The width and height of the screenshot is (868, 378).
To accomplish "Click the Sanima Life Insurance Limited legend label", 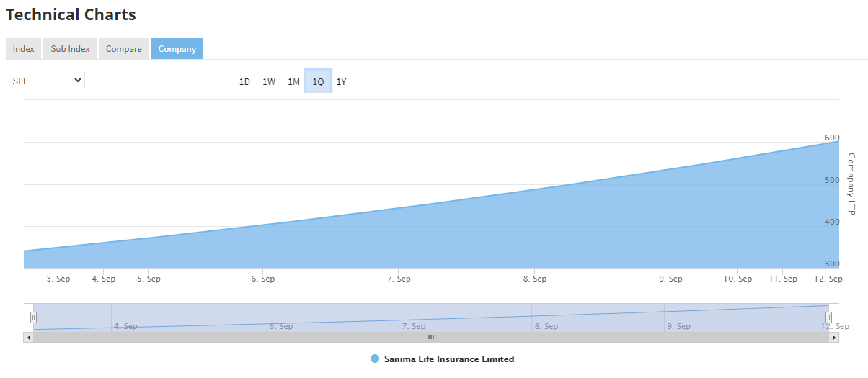I will (x=448, y=359).
